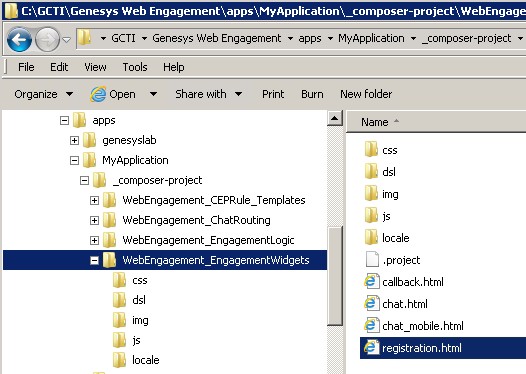Screen dimensions: 526x374
Task: Open the Share with dropdown
Action: click(x=209, y=94)
